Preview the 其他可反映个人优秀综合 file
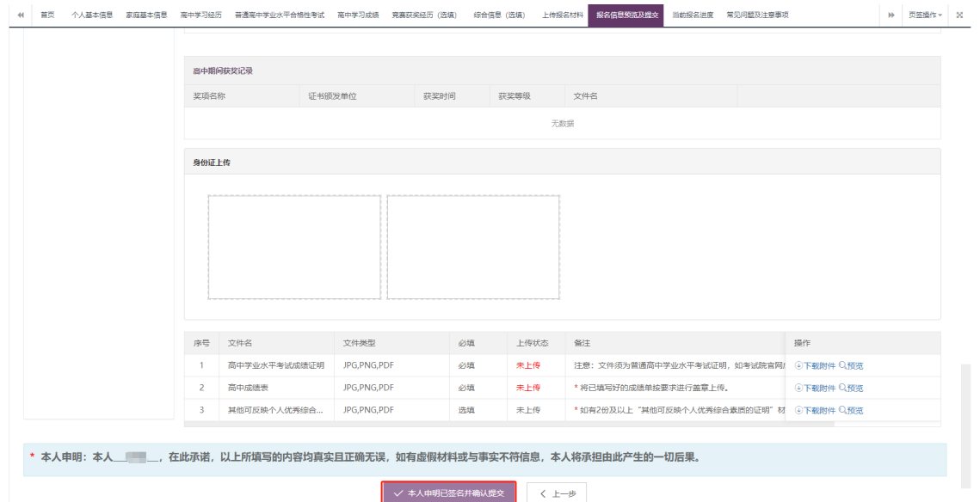This screenshot has height=502, width=980. click(x=851, y=410)
